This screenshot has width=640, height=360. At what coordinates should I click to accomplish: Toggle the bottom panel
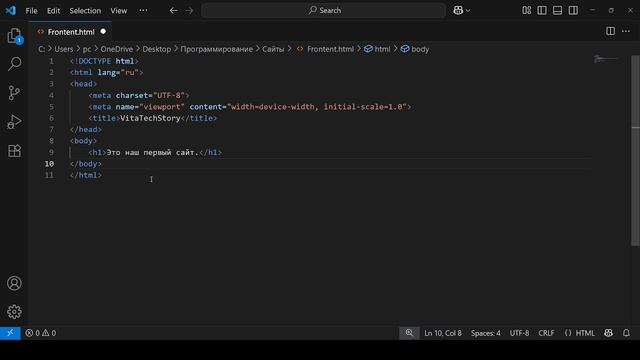(558, 11)
